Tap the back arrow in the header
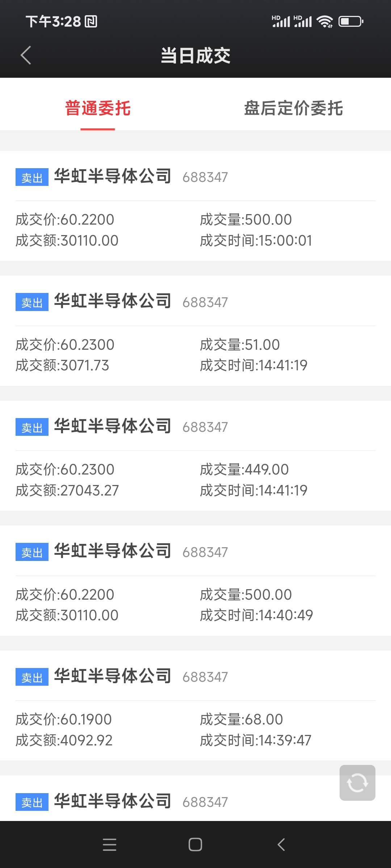This screenshot has height=868, width=391. (x=26, y=55)
